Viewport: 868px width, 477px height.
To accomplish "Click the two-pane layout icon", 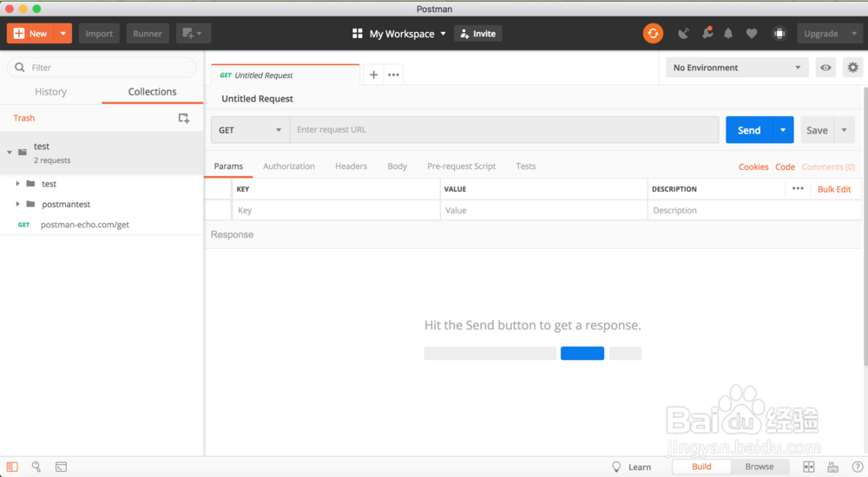I will pos(809,467).
